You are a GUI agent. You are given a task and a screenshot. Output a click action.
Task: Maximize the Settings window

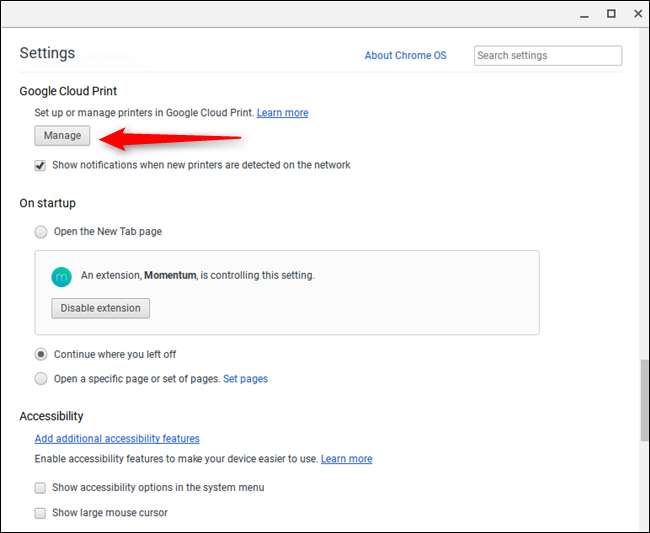pos(611,14)
